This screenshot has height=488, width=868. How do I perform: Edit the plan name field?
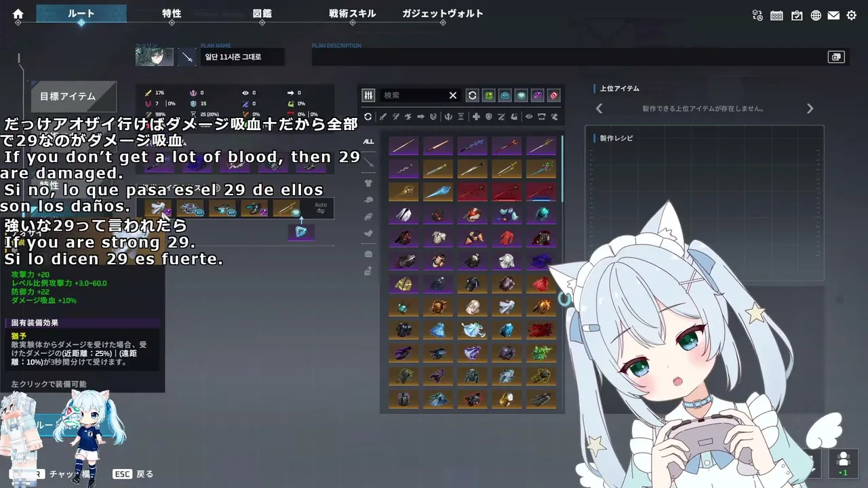[242, 57]
